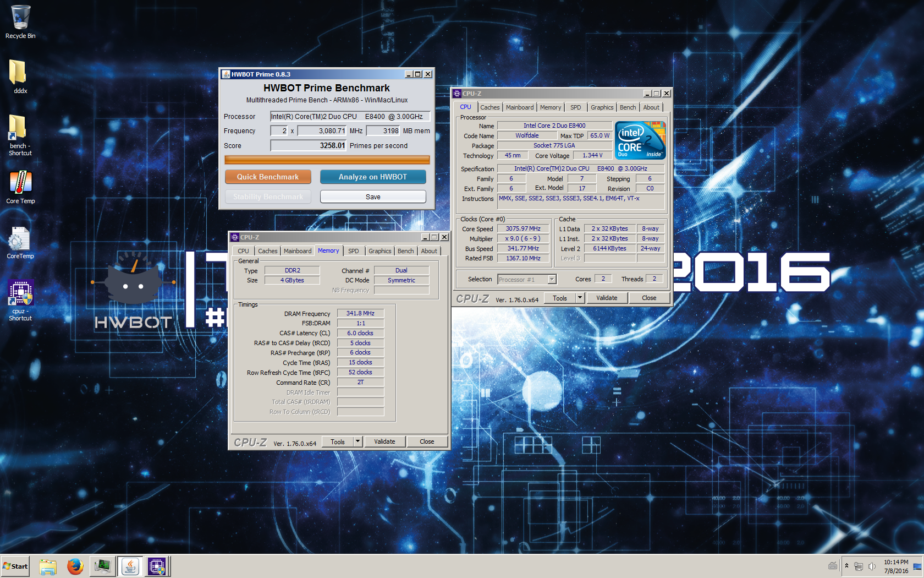
Task: Open About tab in Memory CPU-Z window
Action: 429,251
